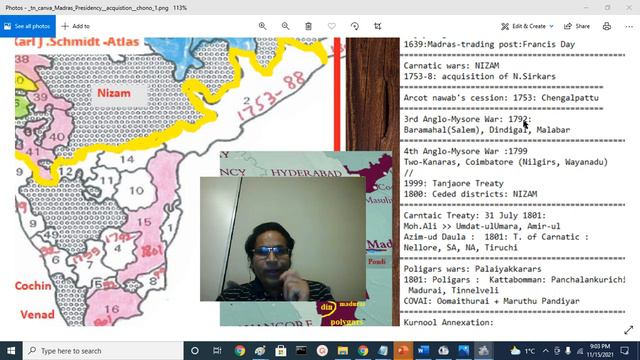This screenshot has width=640, height=360.
Task: Rotate the photo
Action: 355,26
